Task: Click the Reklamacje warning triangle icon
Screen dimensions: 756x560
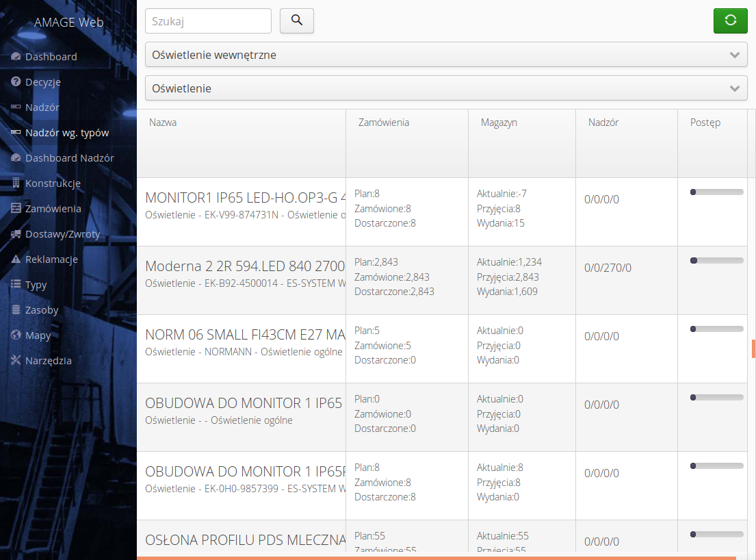Action: click(16, 259)
